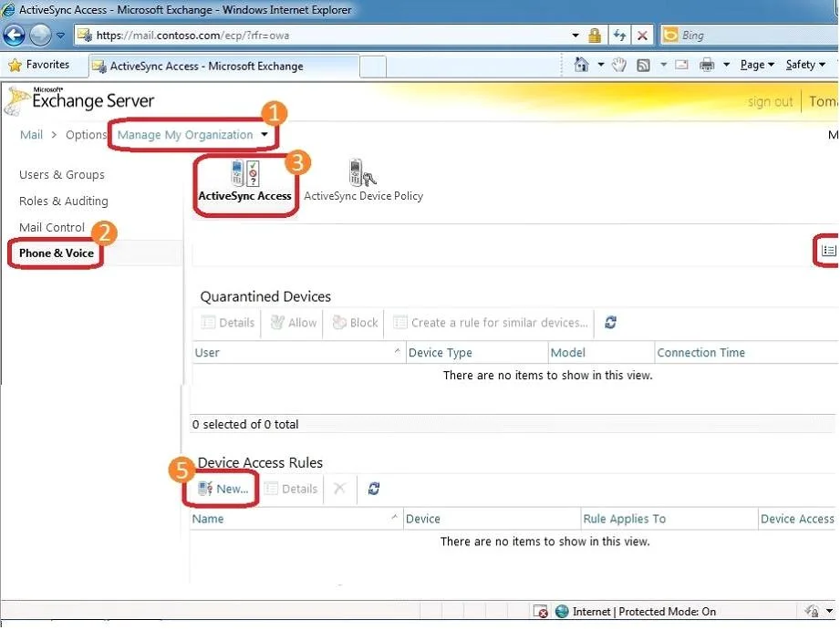Open the ActiveSync Access section icon
Screen dimensions: 840x630
click(x=244, y=181)
